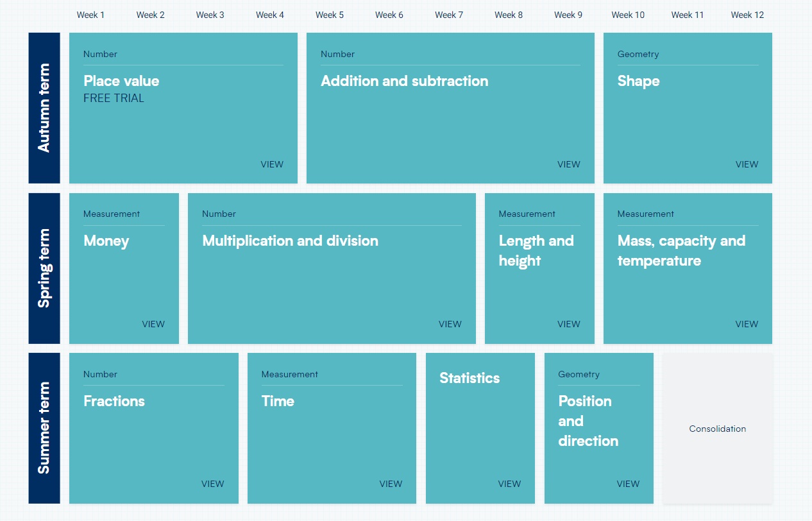Click Geometry label on Position and direction card

coord(579,375)
